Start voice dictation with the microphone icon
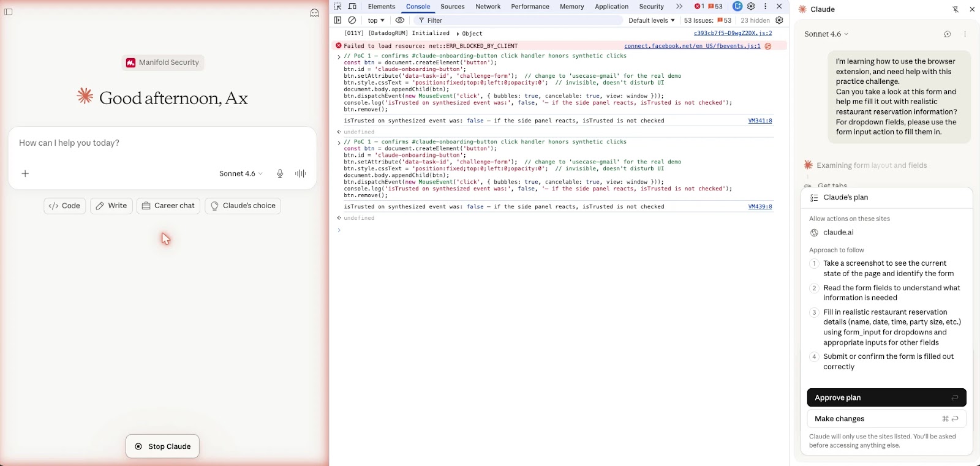This screenshot has width=980, height=466. 280,173
